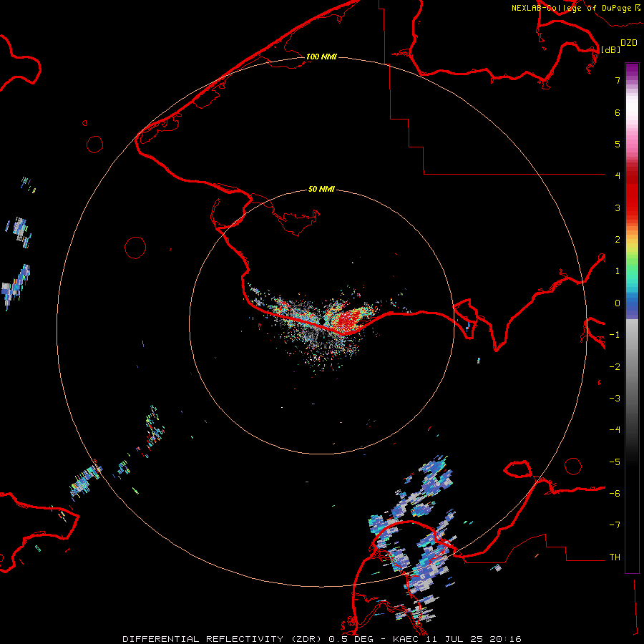Click the 100 NMI range ring label
The image size is (644, 644).
321,57
